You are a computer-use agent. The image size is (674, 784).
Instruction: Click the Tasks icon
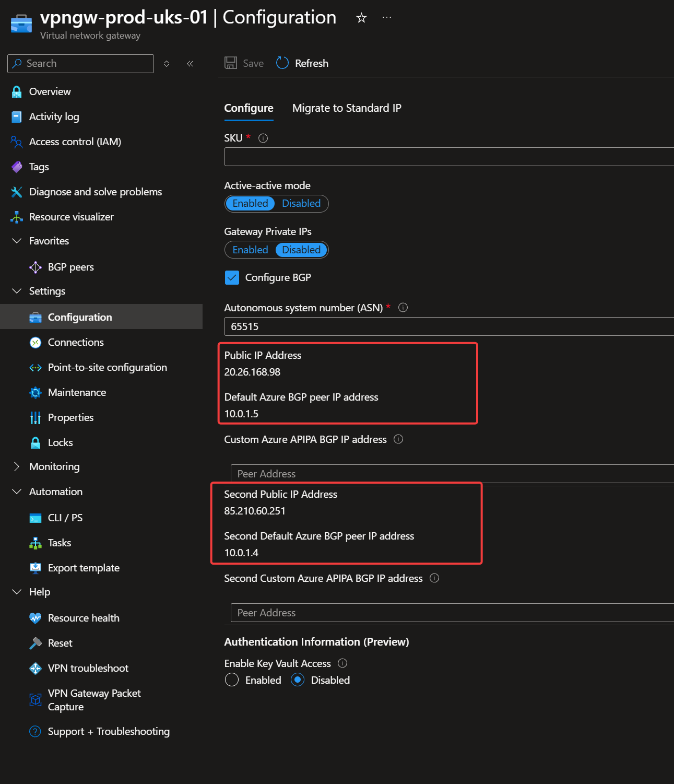point(36,543)
